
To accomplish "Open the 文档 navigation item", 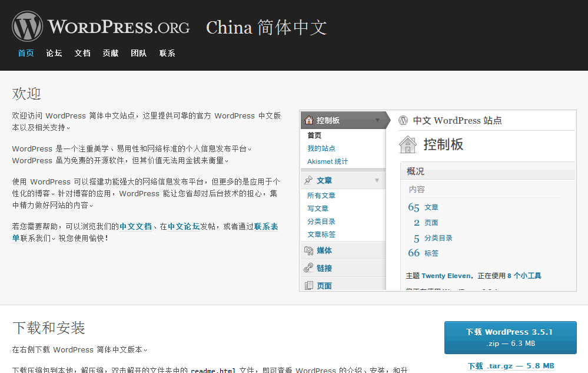I will click(82, 53).
